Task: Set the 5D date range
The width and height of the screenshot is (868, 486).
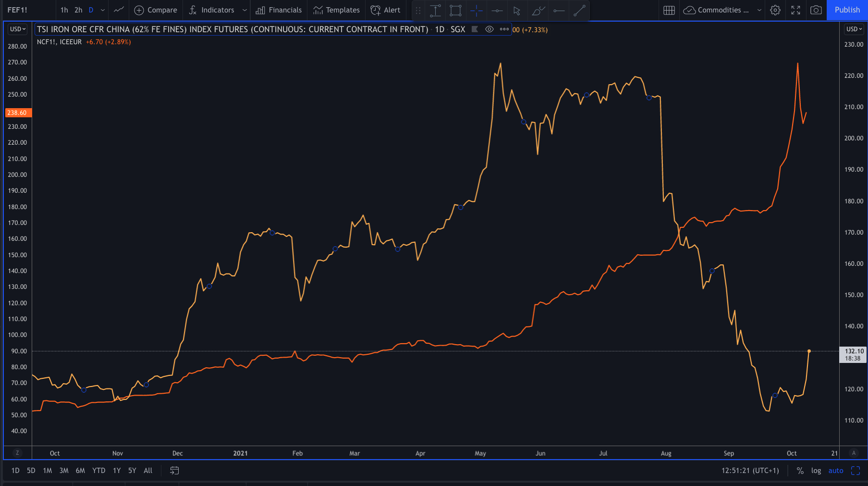Action: [31, 471]
